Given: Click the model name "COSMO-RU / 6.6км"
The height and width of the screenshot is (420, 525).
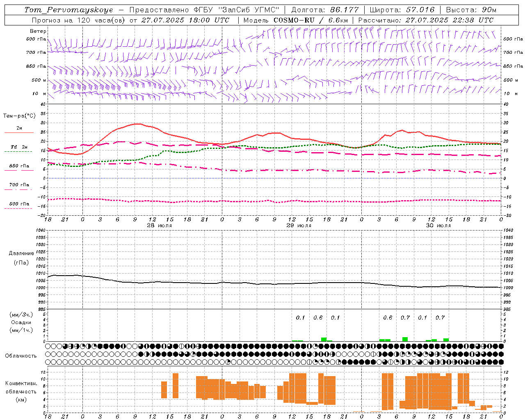Looking at the screenshot, I should (311, 20).
